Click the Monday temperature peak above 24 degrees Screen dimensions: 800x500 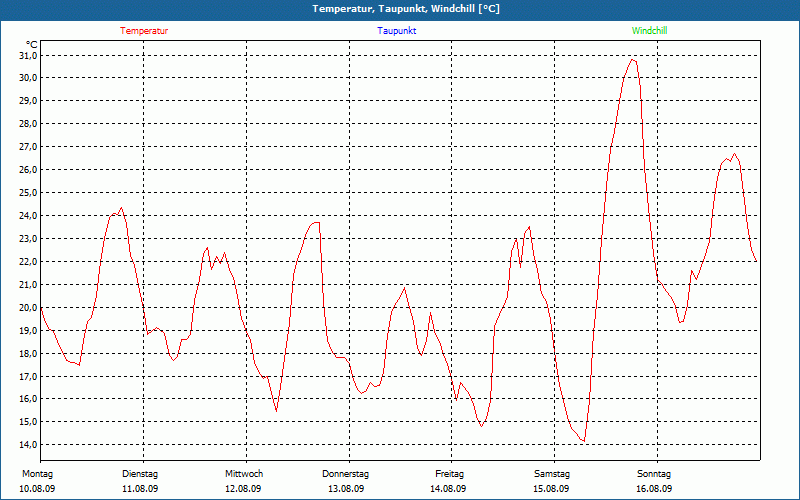(x=121, y=208)
